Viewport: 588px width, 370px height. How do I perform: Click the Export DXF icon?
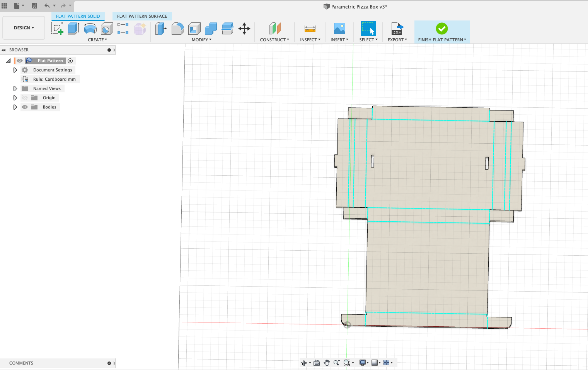(397, 28)
